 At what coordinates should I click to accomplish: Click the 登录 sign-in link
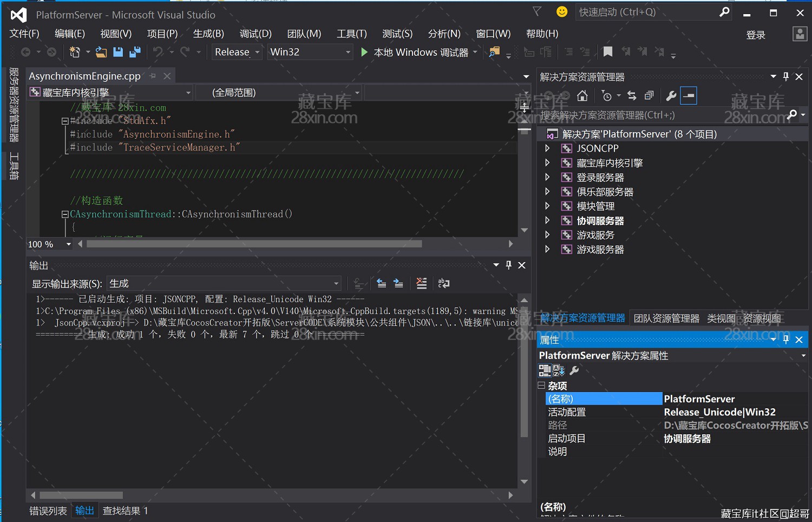[x=756, y=35]
